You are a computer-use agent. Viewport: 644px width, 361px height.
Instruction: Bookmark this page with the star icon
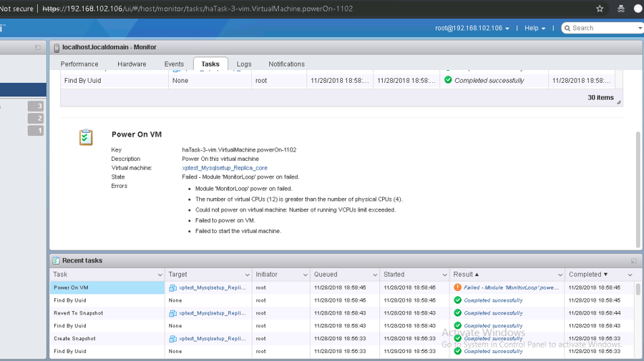click(600, 9)
